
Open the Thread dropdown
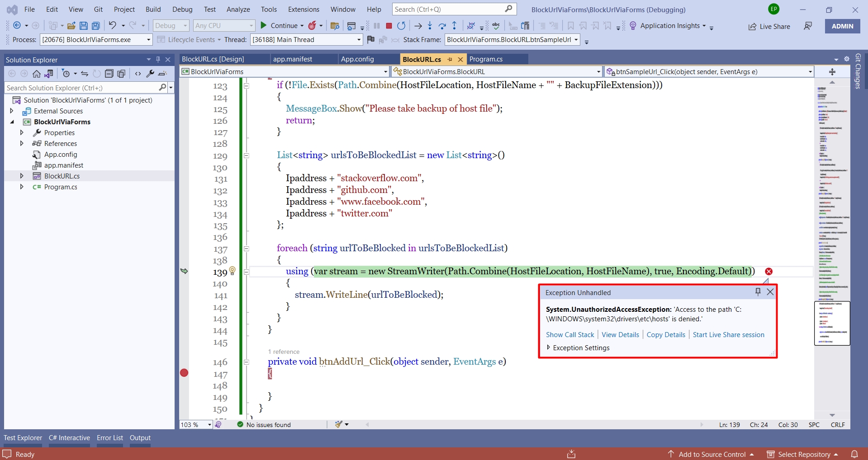coord(359,40)
